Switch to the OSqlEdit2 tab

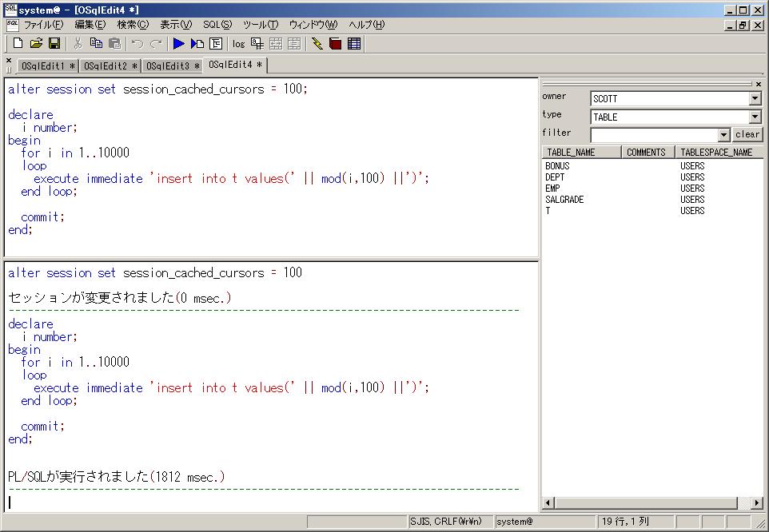point(110,66)
